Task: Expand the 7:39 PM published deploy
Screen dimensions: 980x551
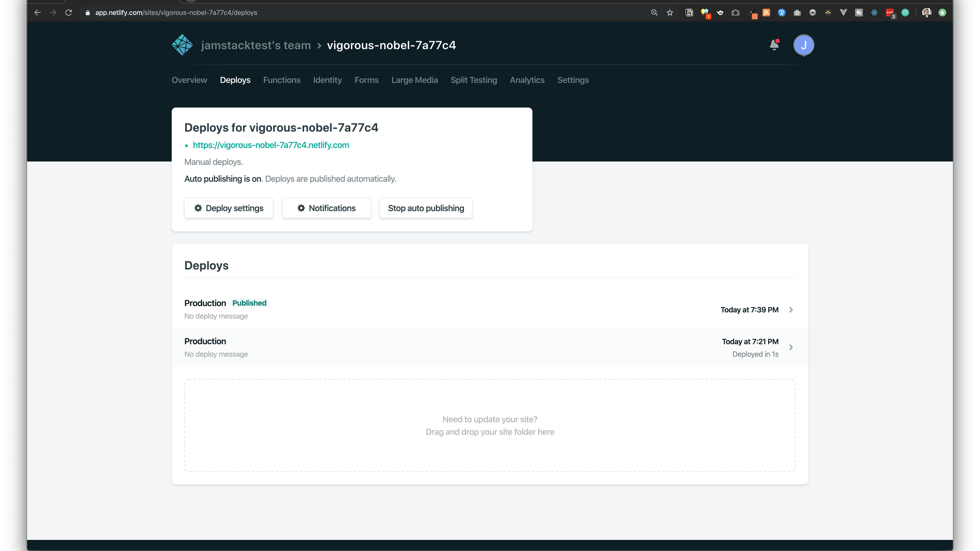Action: click(791, 310)
